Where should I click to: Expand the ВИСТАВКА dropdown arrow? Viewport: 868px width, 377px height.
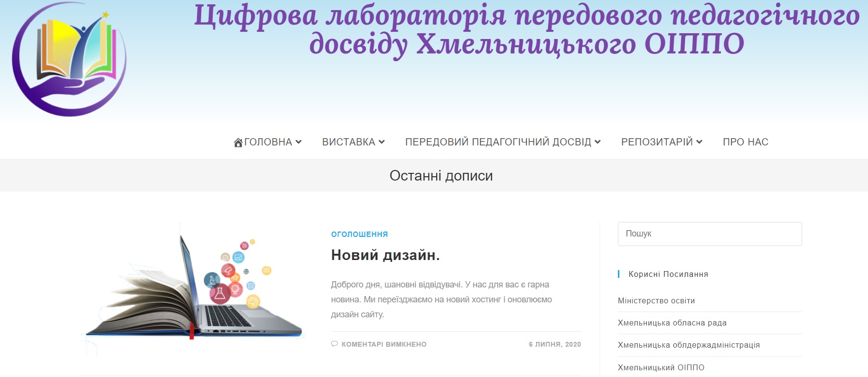click(x=382, y=142)
